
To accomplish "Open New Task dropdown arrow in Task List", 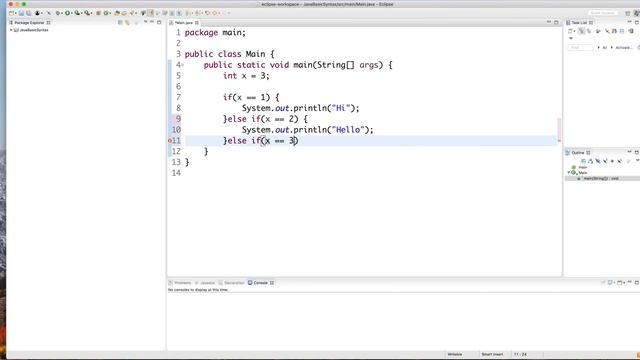I will (575, 31).
